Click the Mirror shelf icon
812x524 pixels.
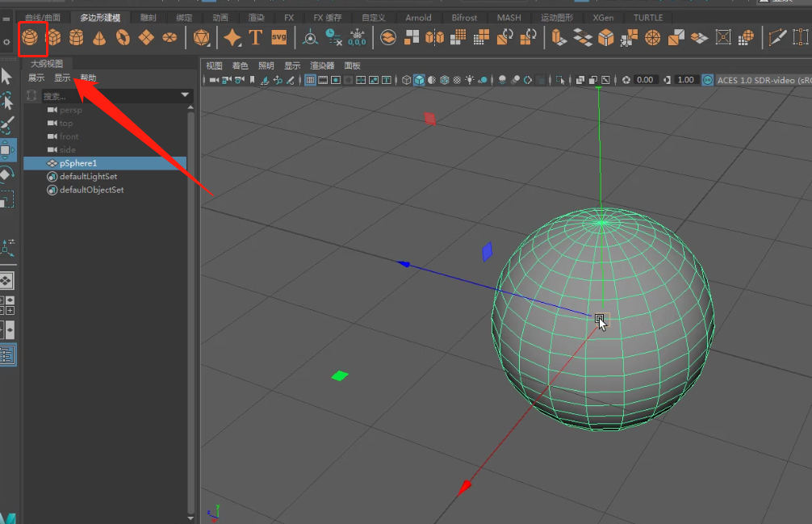click(434, 37)
